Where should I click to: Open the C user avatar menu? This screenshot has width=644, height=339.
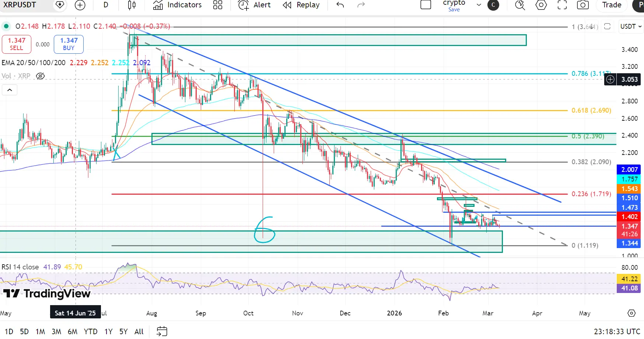(493, 5)
